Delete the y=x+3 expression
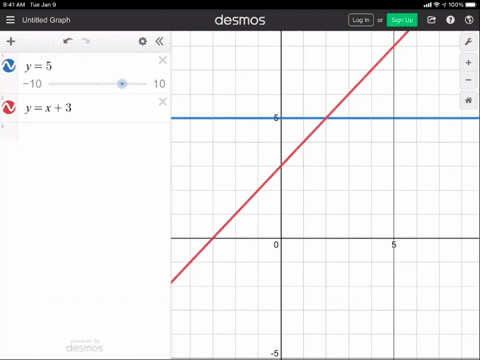This screenshot has height=360, width=480. point(163,102)
